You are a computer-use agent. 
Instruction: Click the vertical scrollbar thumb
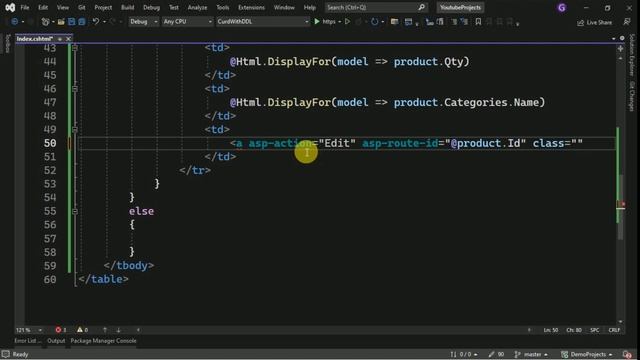620,207
